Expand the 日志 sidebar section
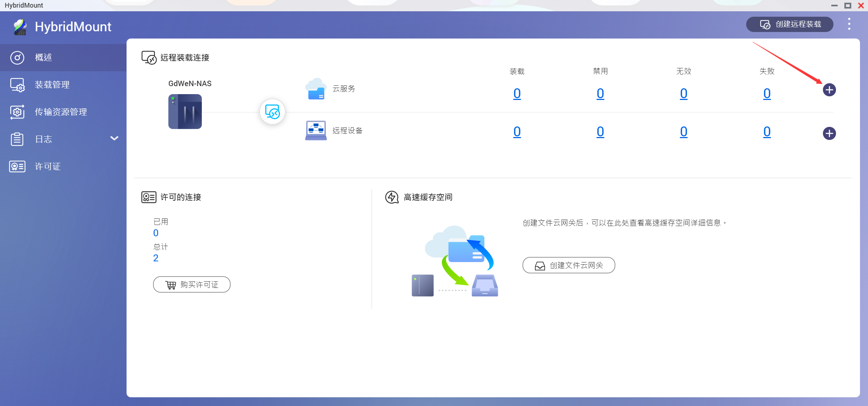The width and height of the screenshot is (868, 406). click(114, 138)
